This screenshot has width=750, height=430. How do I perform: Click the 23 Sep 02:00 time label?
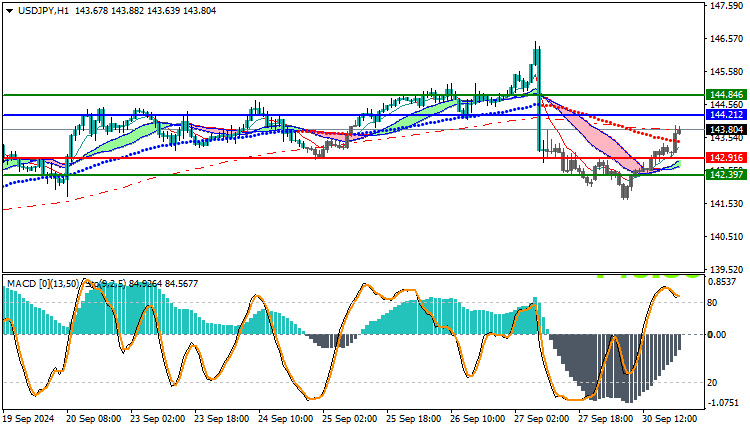[158, 419]
